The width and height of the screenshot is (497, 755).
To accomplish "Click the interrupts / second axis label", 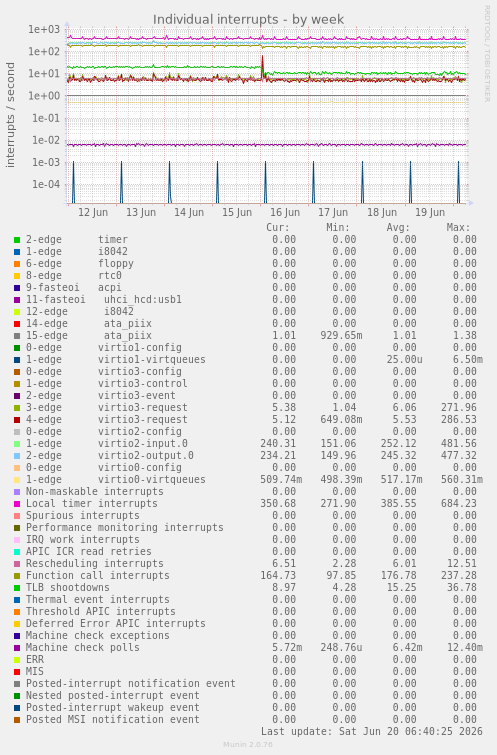I will (x=11, y=115).
